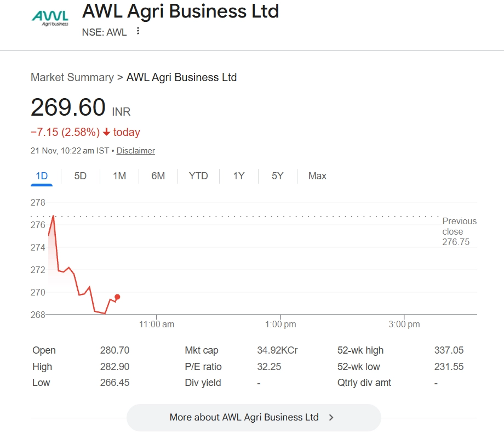The height and width of the screenshot is (432, 504).
Task: Switch to the 5D chart tab
Action: tap(81, 176)
